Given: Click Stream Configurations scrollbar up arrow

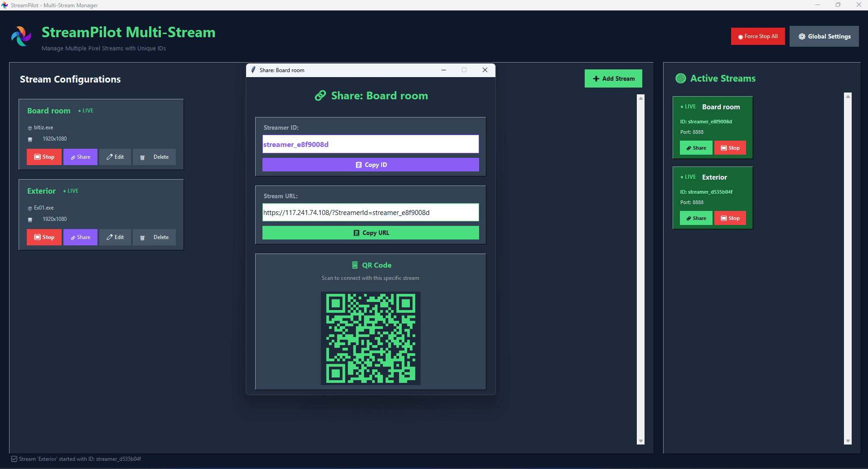Looking at the screenshot, I should pos(641,98).
